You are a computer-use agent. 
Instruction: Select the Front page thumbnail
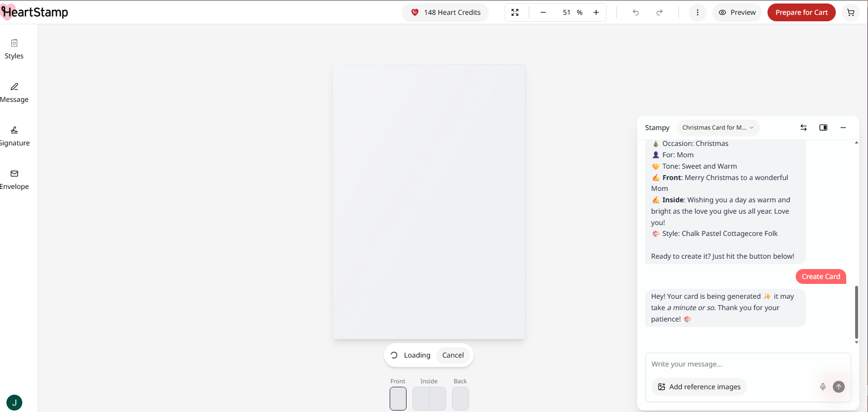pyautogui.click(x=398, y=399)
